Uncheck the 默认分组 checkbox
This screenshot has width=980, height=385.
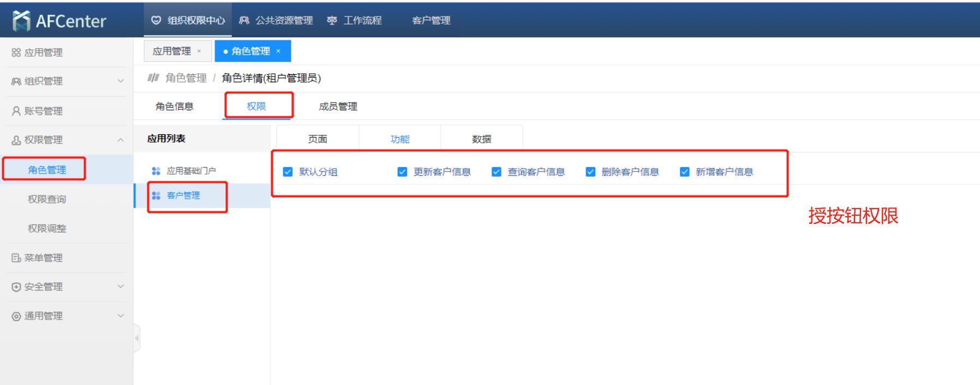(x=288, y=172)
